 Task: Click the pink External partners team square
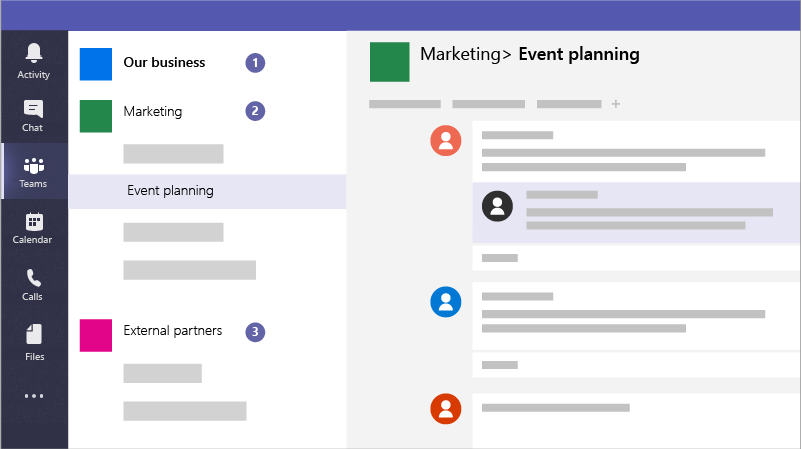[x=96, y=335]
